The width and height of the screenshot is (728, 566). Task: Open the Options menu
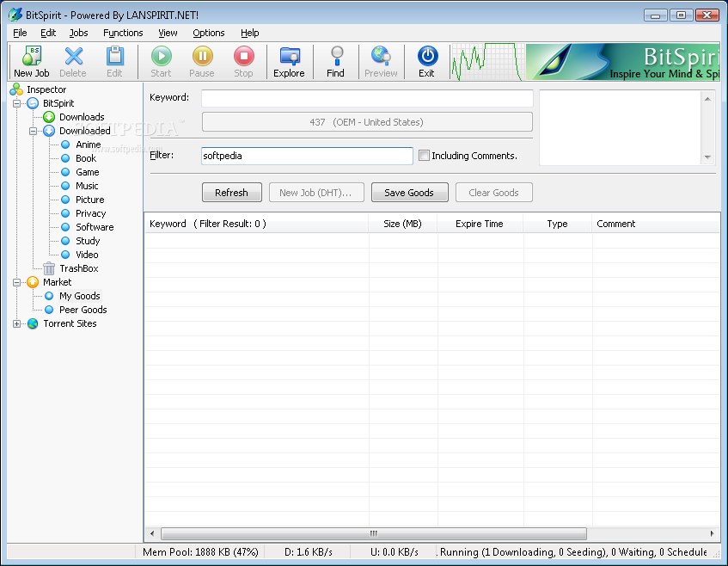[x=209, y=33]
